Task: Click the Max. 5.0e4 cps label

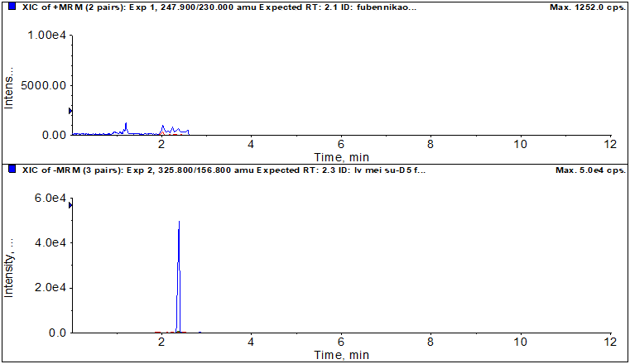Action: coord(590,170)
